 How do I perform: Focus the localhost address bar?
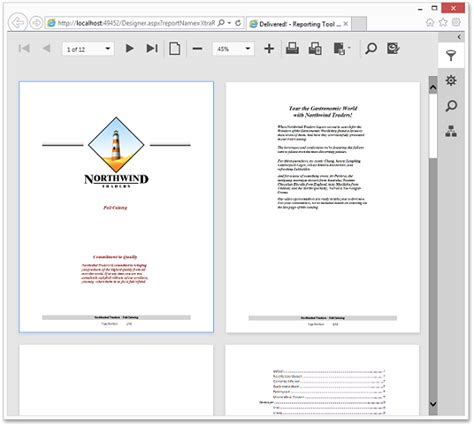coord(136,23)
